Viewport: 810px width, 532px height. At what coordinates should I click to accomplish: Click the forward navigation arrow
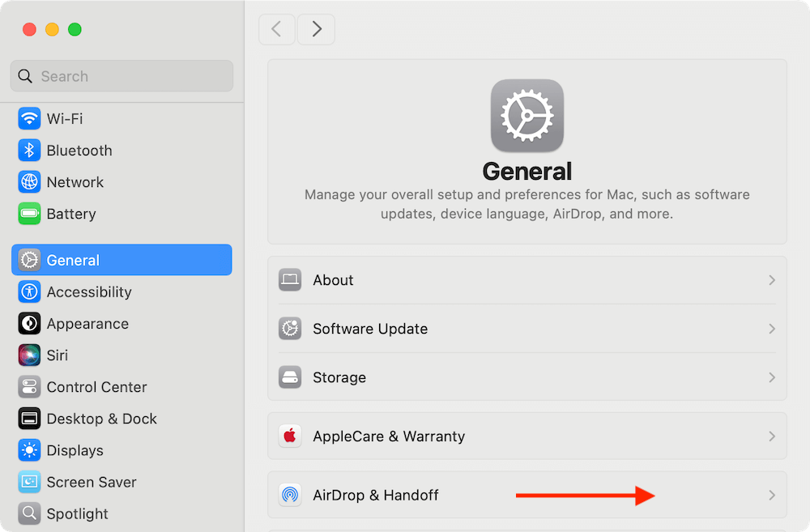click(316, 29)
